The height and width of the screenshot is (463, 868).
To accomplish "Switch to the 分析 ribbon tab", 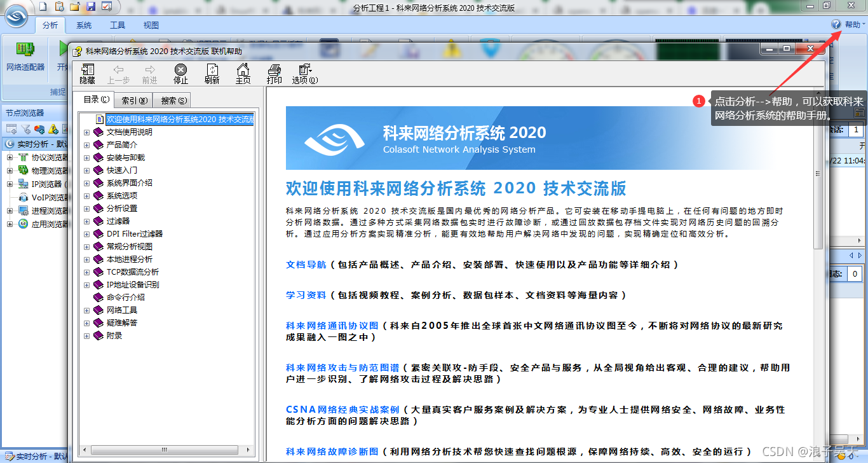I will (50, 25).
